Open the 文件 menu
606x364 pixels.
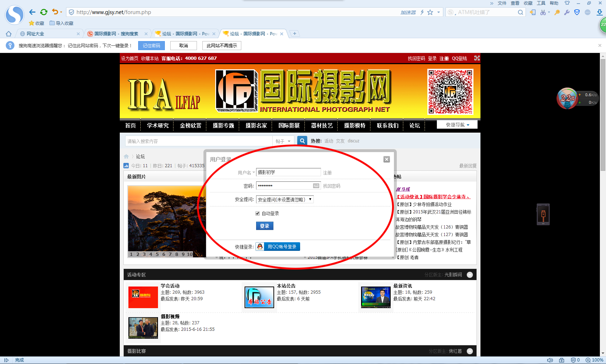tap(502, 3)
